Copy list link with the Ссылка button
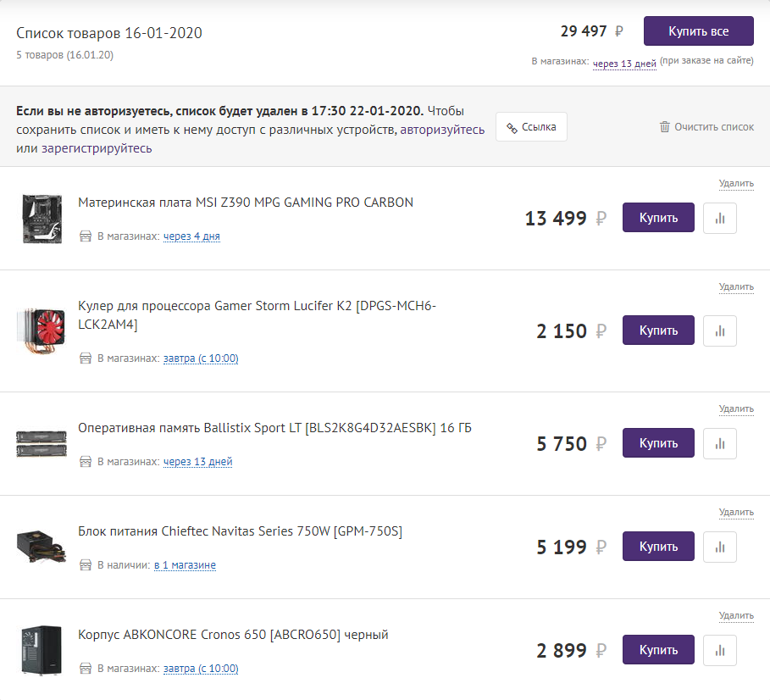770x700 pixels. point(531,127)
